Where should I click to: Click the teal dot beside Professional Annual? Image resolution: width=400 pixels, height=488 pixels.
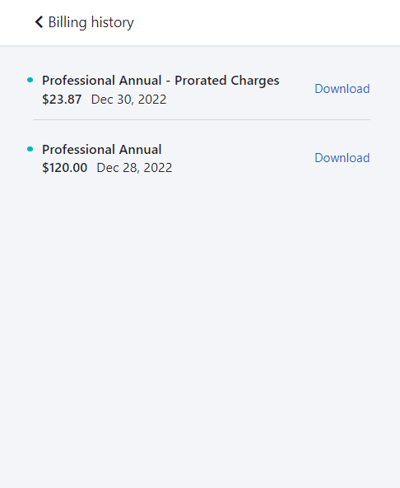tap(30, 149)
